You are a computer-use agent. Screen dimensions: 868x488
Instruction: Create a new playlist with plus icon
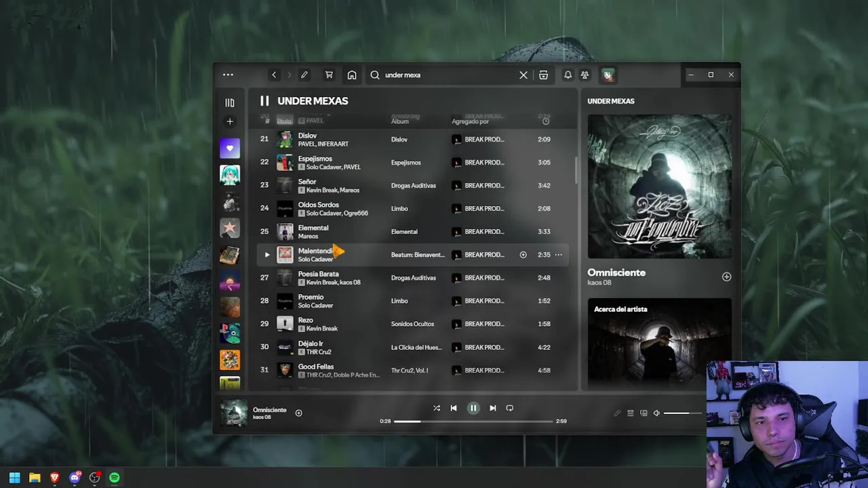[230, 121]
